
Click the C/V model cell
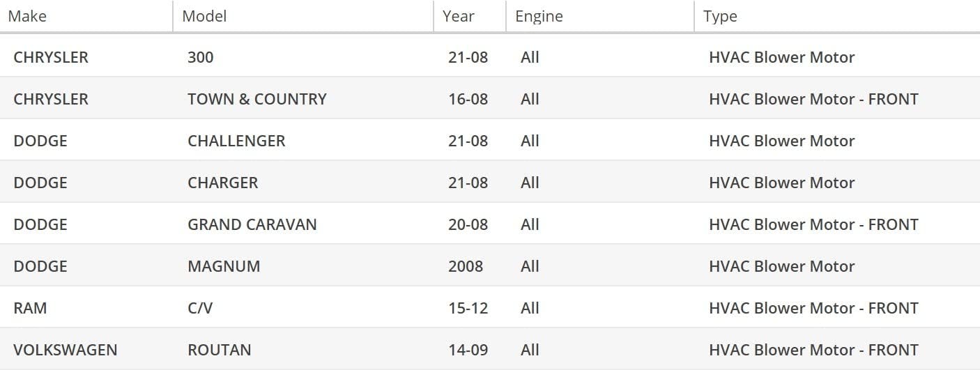(x=200, y=308)
